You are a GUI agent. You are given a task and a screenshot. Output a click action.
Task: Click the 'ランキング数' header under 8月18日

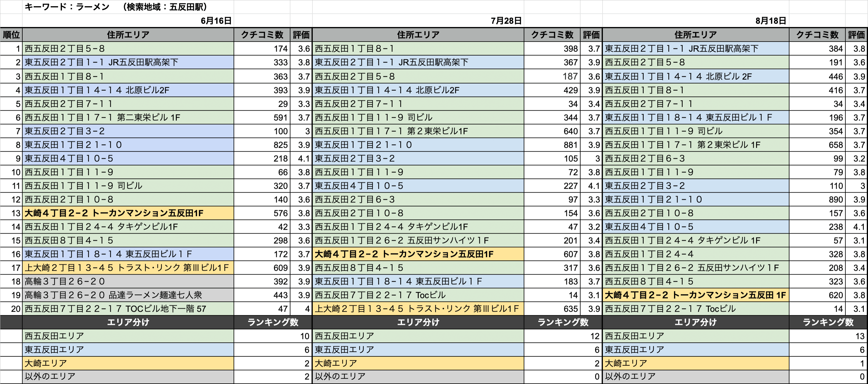(x=828, y=322)
